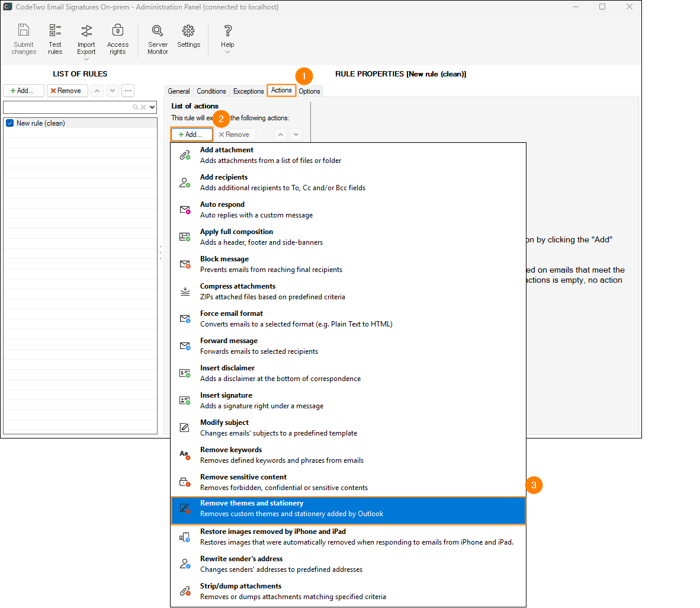Click the Block message envelope icon
Viewport: 700px width, 608px height.
pos(185,264)
